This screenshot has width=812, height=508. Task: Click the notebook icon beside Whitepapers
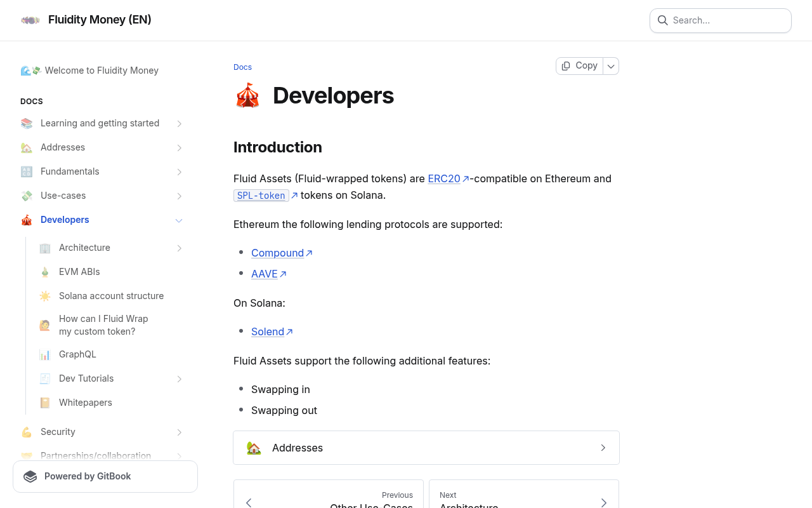(x=45, y=403)
